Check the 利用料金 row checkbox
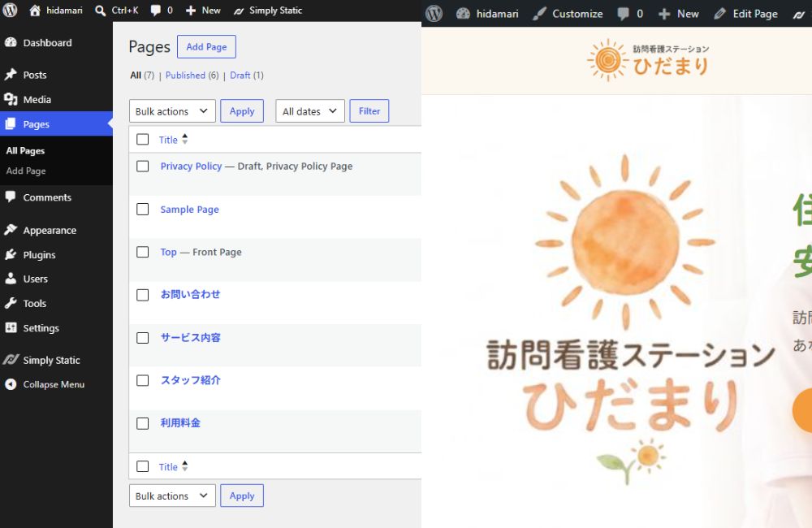Screen dimensions: 812x528 tap(142, 423)
